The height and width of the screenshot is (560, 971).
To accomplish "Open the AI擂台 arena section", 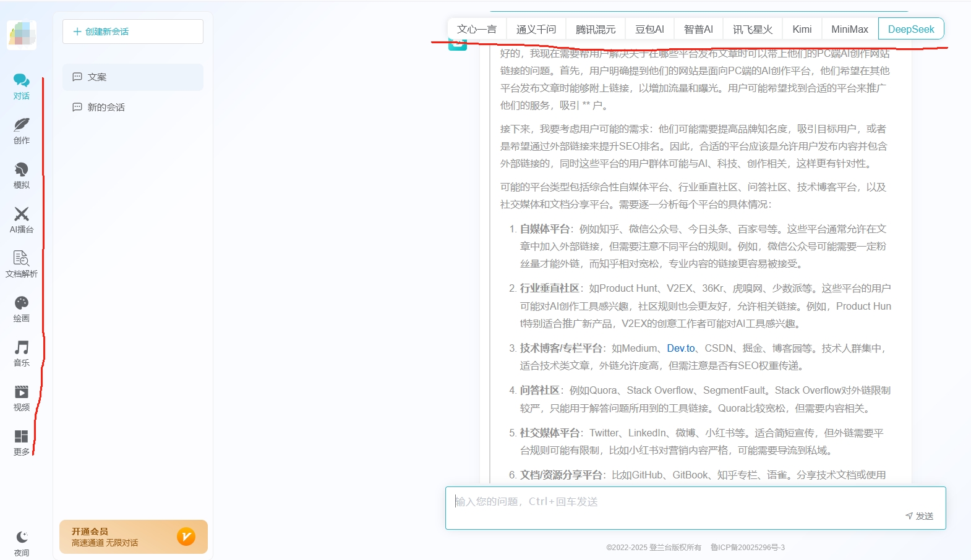I will (22, 220).
